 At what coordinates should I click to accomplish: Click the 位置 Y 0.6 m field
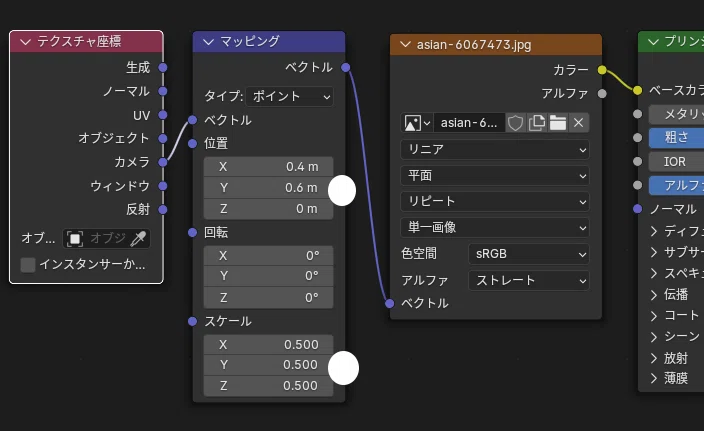click(x=268, y=188)
